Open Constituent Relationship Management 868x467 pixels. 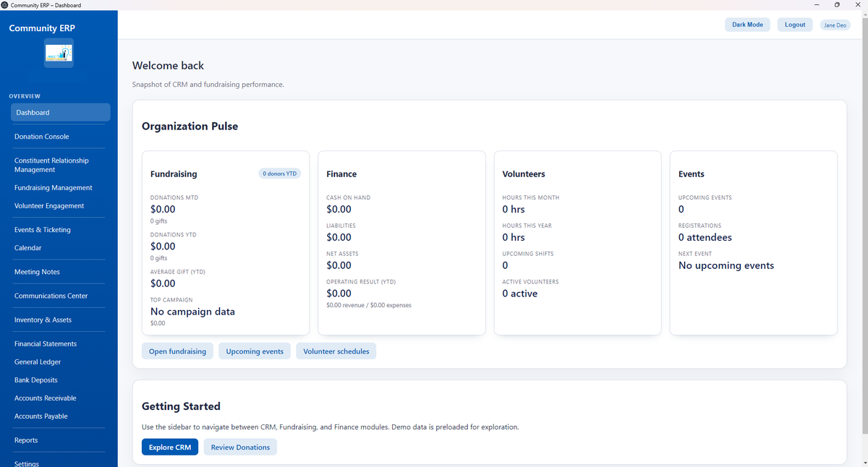(51, 165)
